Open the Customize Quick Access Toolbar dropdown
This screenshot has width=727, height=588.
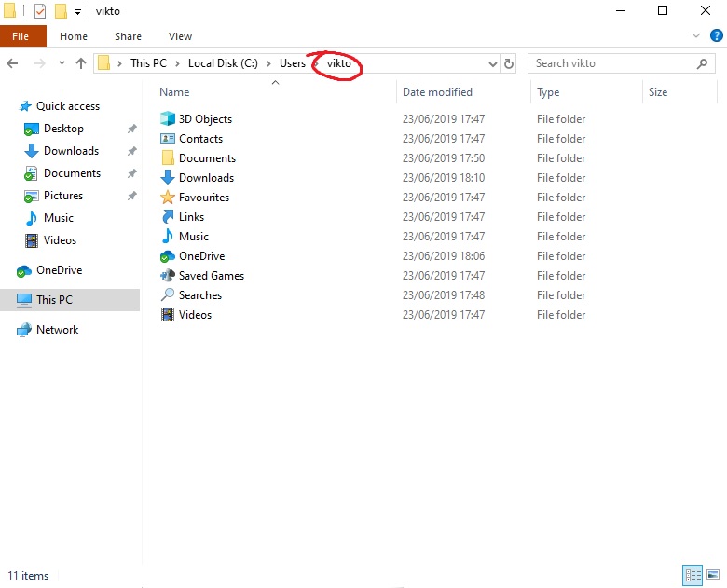coord(77,11)
